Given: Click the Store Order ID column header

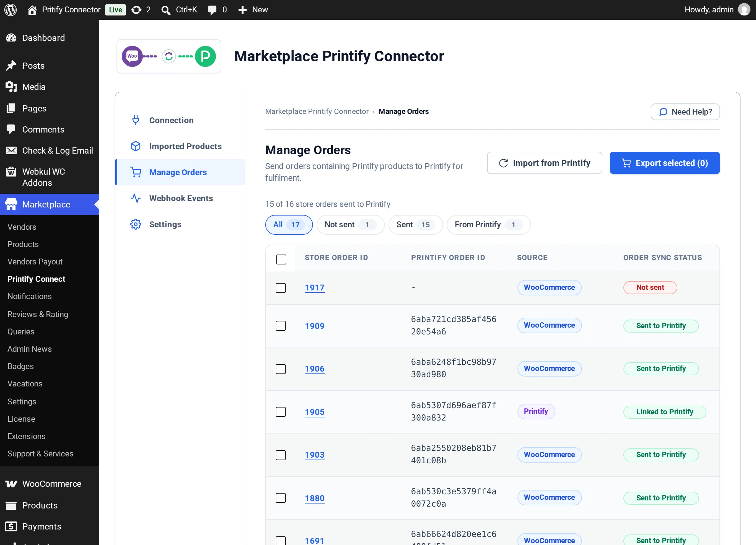Looking at the screenshot, I should (x=336, y=258).
